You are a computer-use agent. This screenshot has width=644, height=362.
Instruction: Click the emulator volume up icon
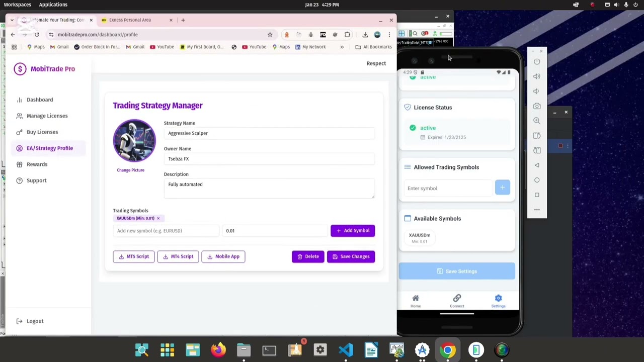537,76
